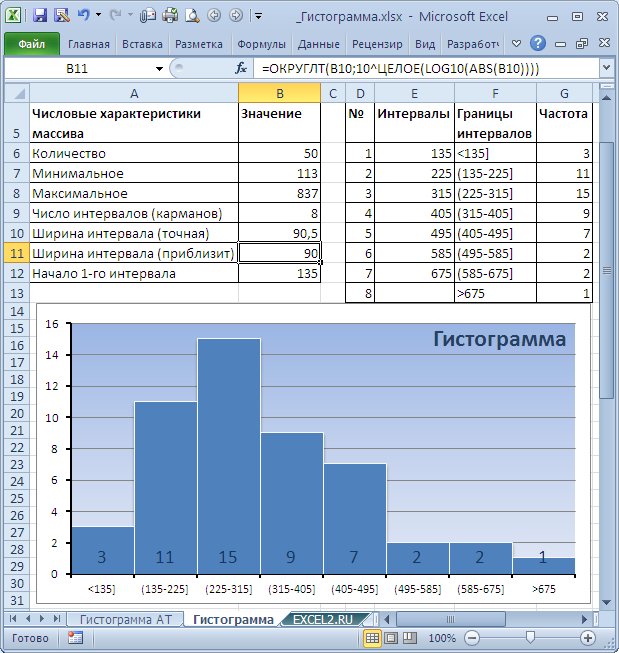Switch to Normal view in status bar
Screen dimensions: 619x653
coord(372,638)
